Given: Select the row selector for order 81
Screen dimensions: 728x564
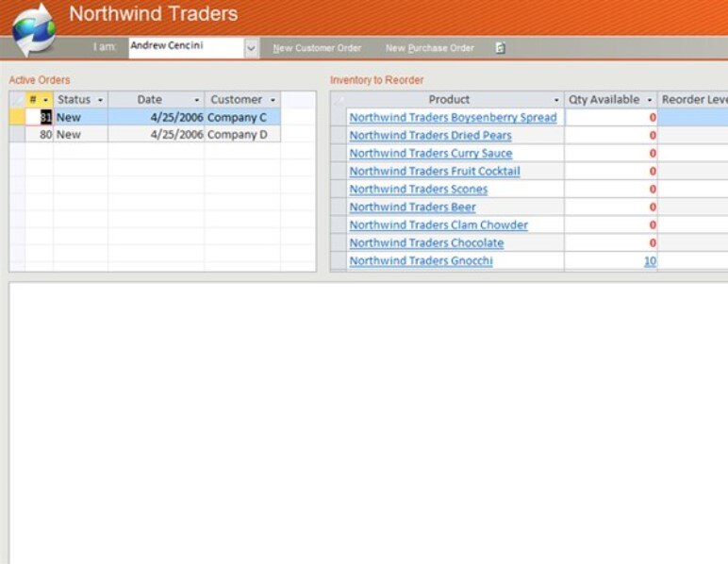Looking at the screenshot, I should (17, 117).
